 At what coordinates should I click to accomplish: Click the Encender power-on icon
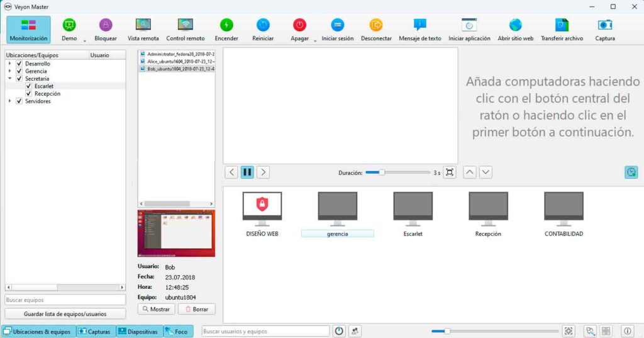tap(226, 26)
